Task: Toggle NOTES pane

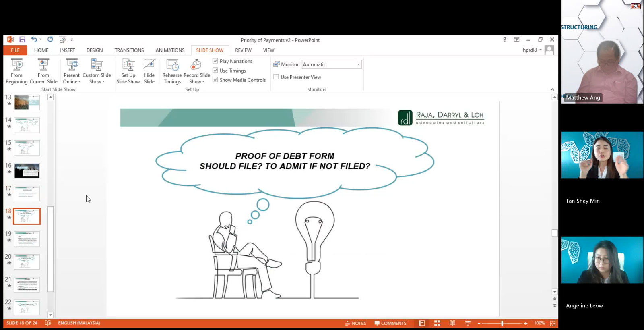Action: (x=356, y=323)
